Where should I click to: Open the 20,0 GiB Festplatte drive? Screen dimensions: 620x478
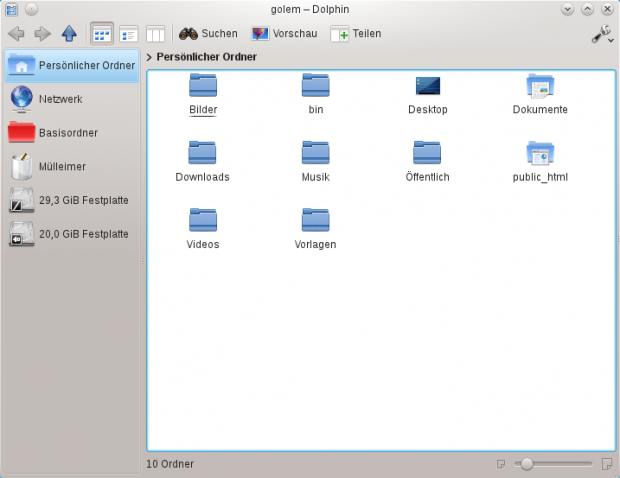click(80, 234)
